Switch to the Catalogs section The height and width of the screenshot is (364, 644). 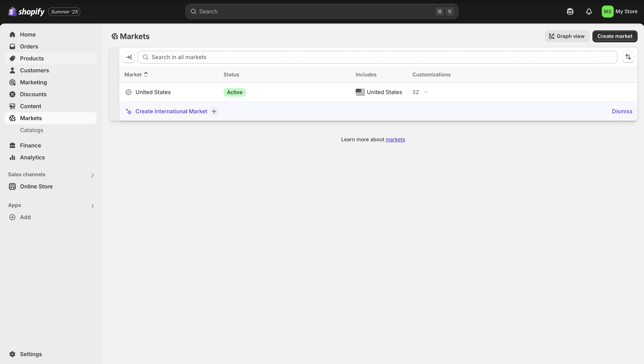click(32, 130)
